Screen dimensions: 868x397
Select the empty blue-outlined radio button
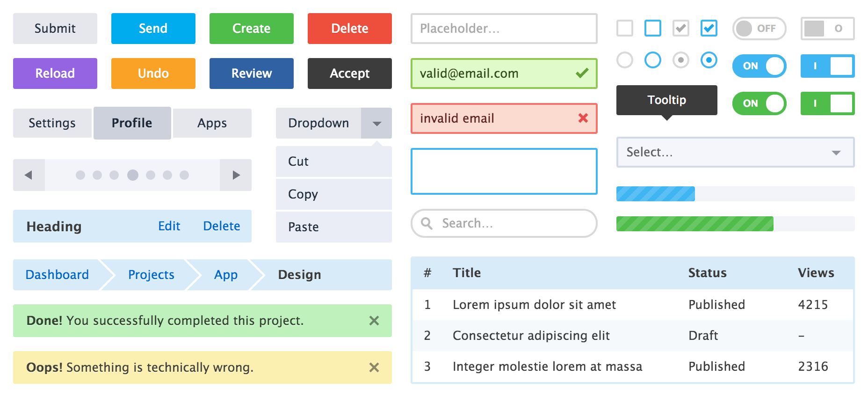point(652,60)
